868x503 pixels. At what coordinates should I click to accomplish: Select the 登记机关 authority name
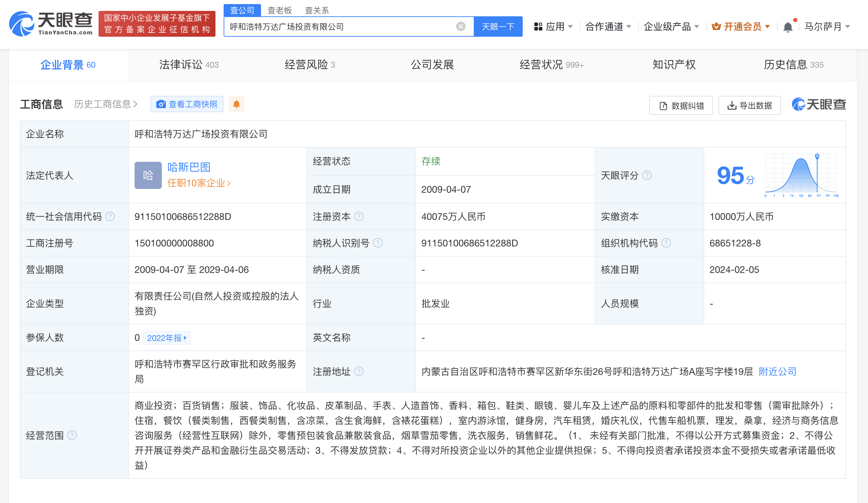[215, 371]
